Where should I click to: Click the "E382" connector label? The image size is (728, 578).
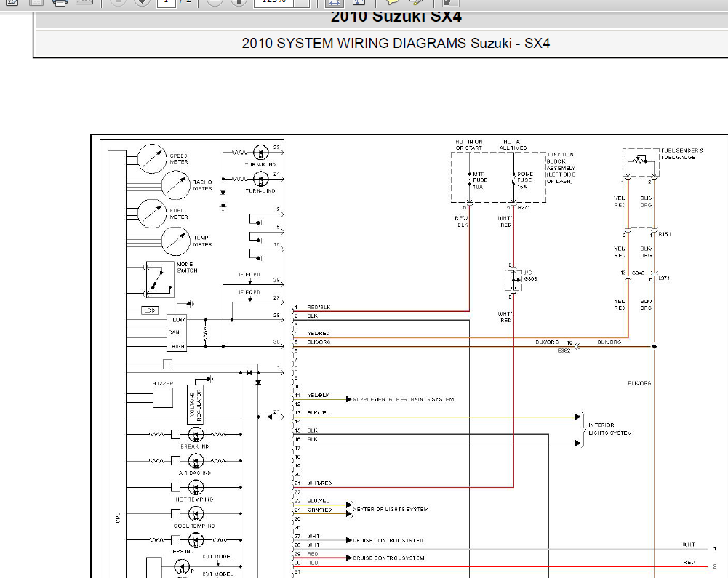click(564, 350)
